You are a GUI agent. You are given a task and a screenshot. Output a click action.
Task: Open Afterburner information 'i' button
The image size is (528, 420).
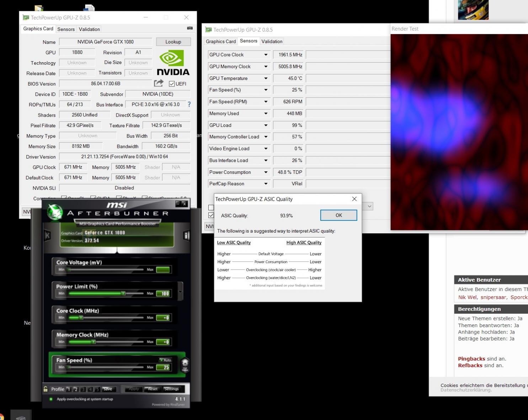[186, 235]
